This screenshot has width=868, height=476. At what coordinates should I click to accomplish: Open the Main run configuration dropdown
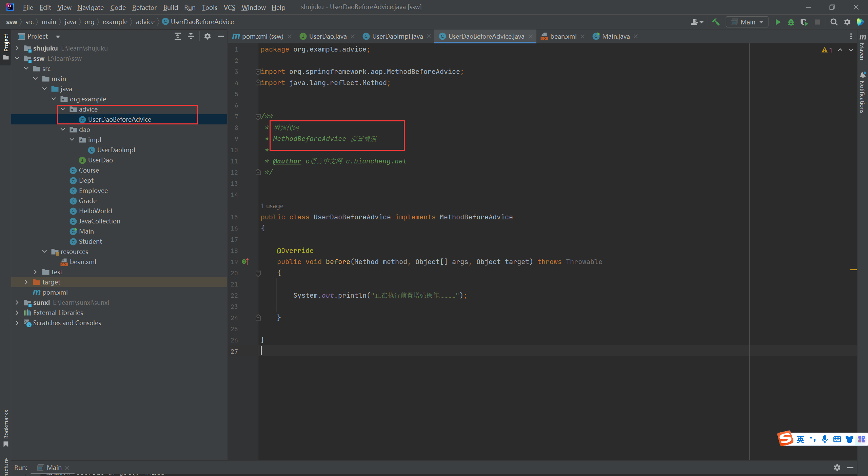click(747, 22)
